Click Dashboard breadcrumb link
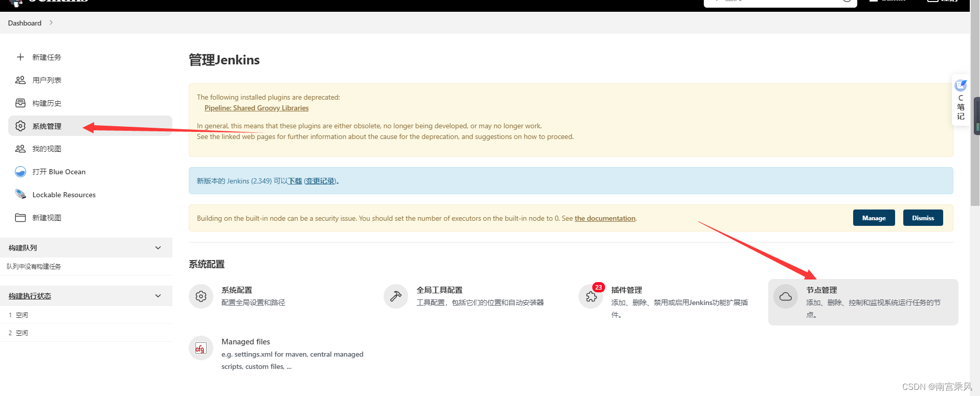Image resolution: width=980 pixels, height=396 pixels. (25, 23)
